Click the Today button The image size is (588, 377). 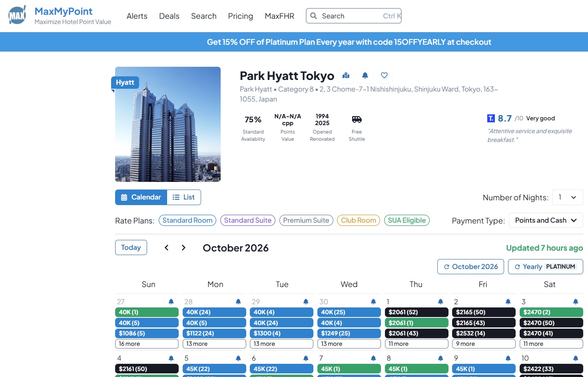click(x=131, y=247)
